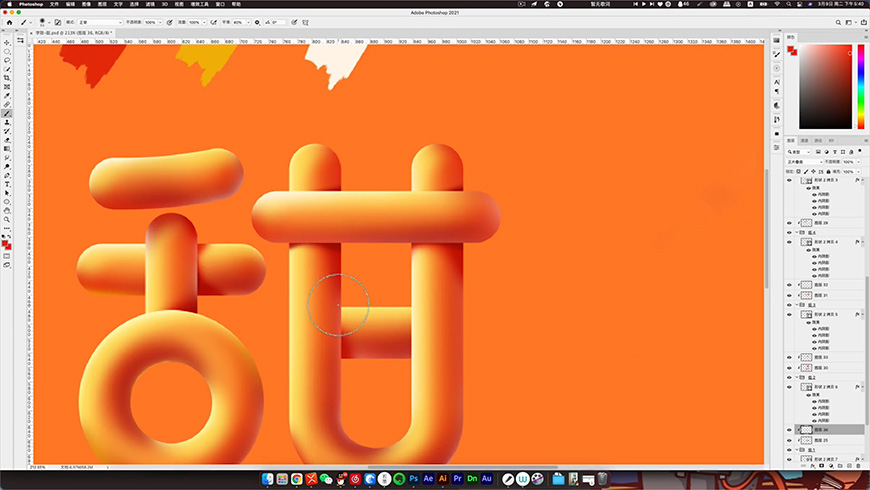Open the 窗口 menu
Image resolution: width=870 pixels, height=490 pixels.
pos(220,4)
